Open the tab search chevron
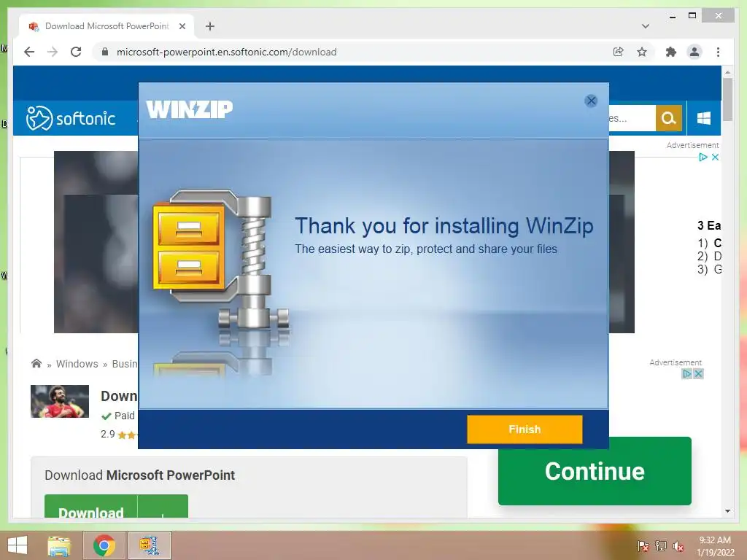This screenshot has height=560, width=747. click(646, 26)
